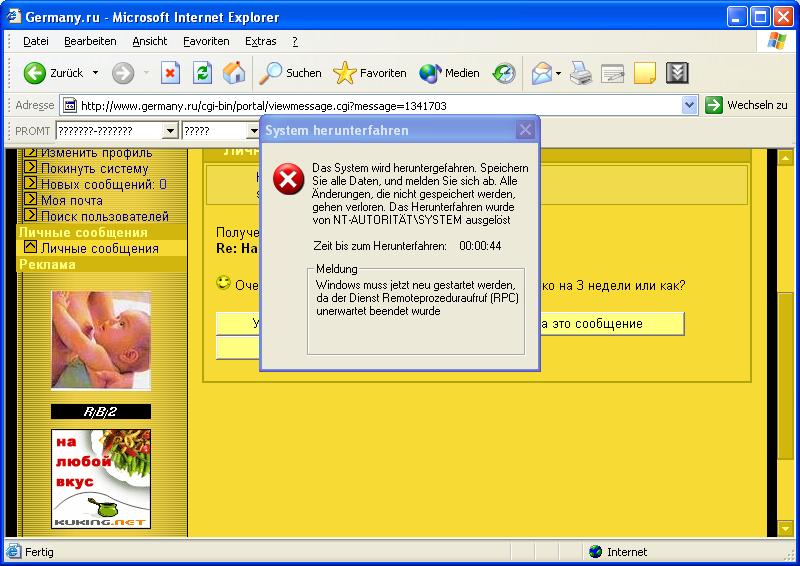Click the page scrollbar up arrow
Screen dimensions: 800x566
coord(785,158)
